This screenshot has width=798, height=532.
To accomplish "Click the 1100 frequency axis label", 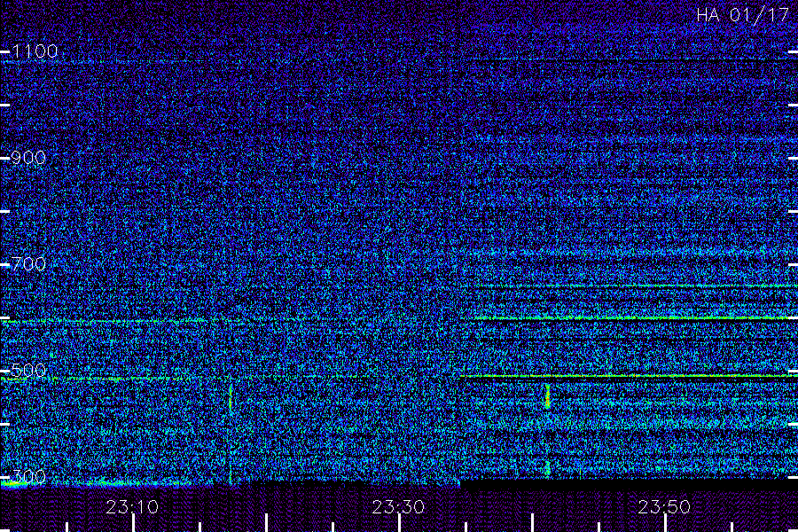I will [x=35, y=51].
